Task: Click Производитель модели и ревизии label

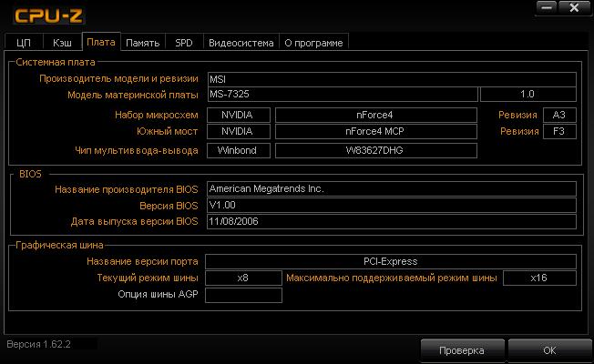Action: click(119, 78)
